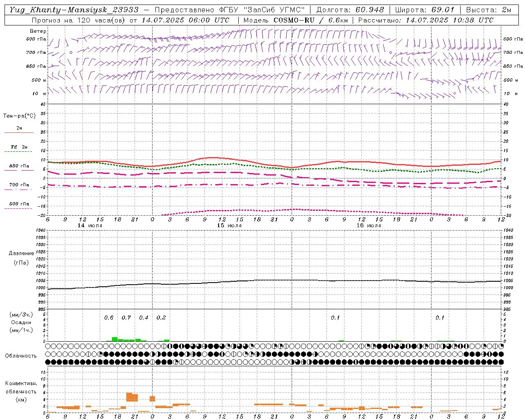Click the 0.4 precipitation value
Screen dimensions: 525x420
144,318
